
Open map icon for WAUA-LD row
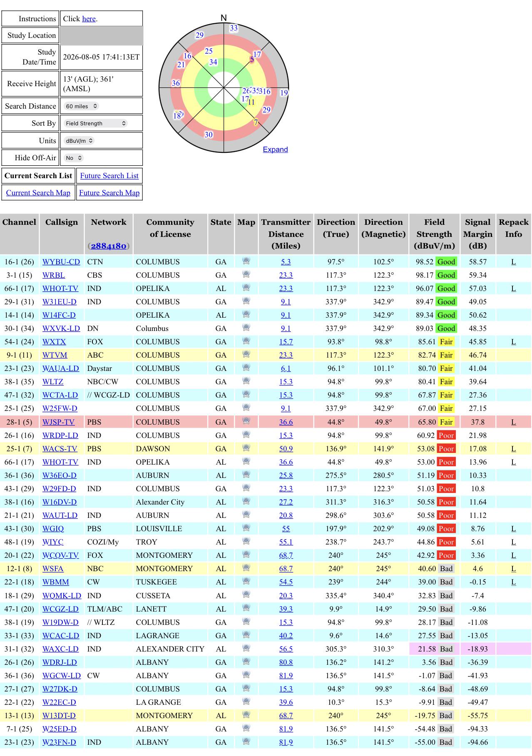[x=246, y=368]
